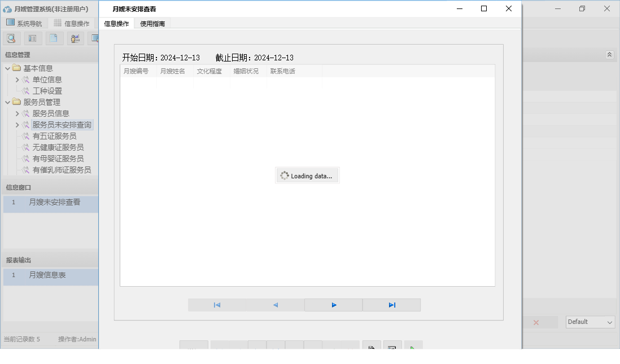Select the magnifier search tool icon
620x364 pixels.
coord(11,38)
